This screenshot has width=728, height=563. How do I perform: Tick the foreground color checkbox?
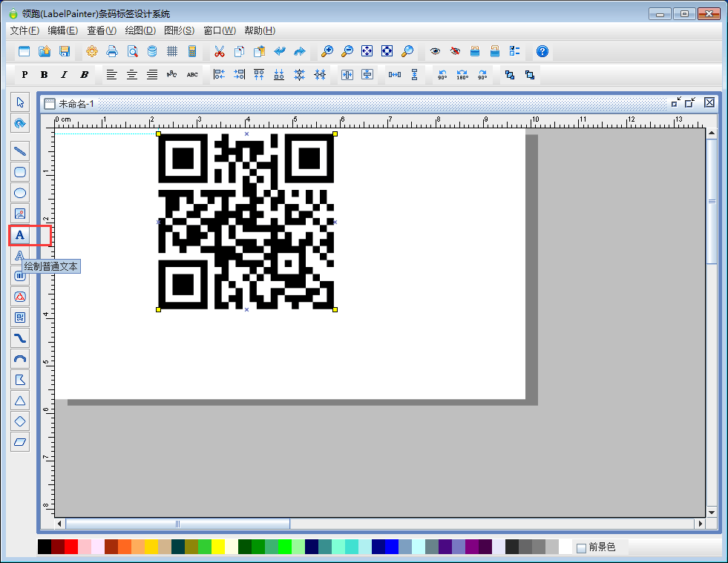click(581, 548)
